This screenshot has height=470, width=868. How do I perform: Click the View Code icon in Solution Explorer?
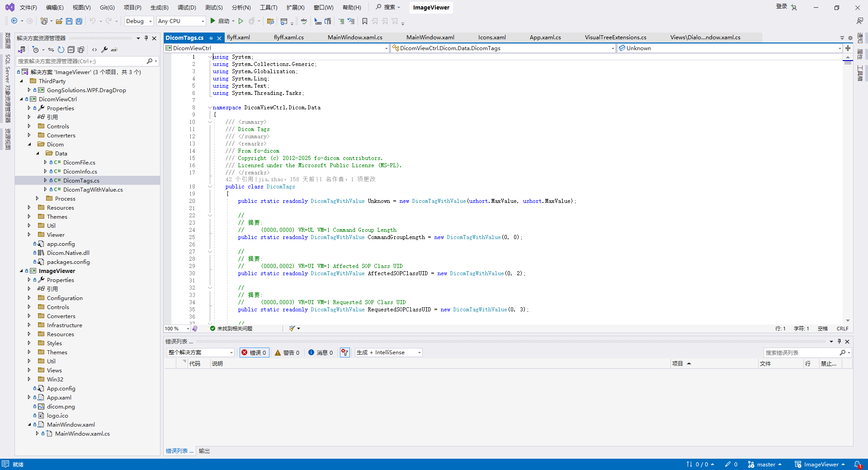tap(94, 50)
